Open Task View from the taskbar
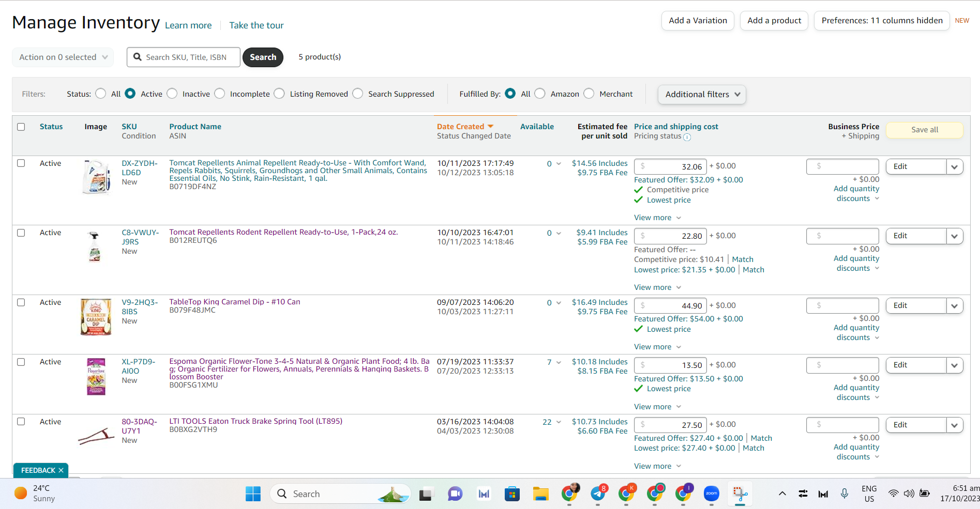Viewport: 980px width, 509px height. point(426,494)
